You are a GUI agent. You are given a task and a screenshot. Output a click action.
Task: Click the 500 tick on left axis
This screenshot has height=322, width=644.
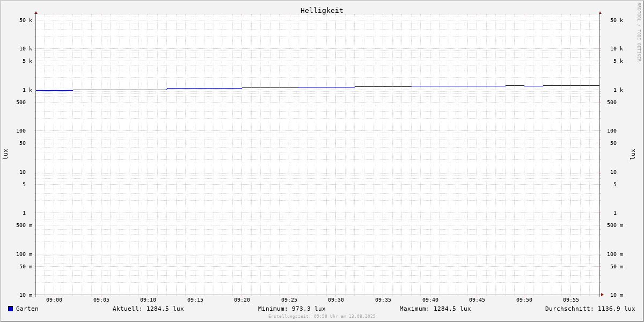(21, 103)
